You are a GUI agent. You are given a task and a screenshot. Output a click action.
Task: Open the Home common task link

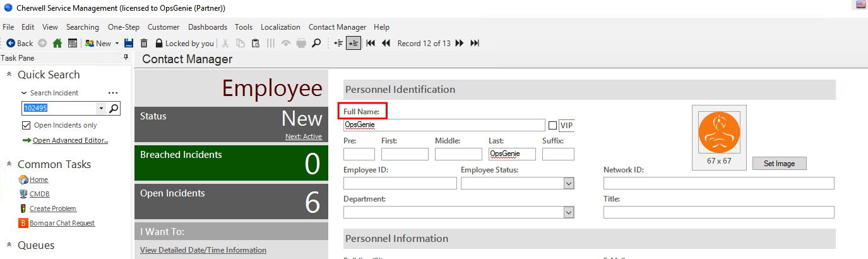coord(39,179)
